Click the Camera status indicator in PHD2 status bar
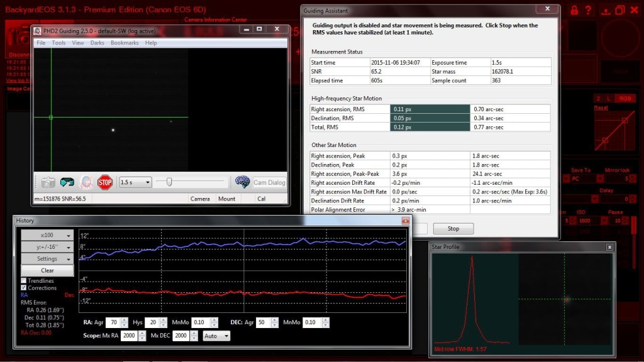The height and width of the screenshot is (362, 644). 200,199
